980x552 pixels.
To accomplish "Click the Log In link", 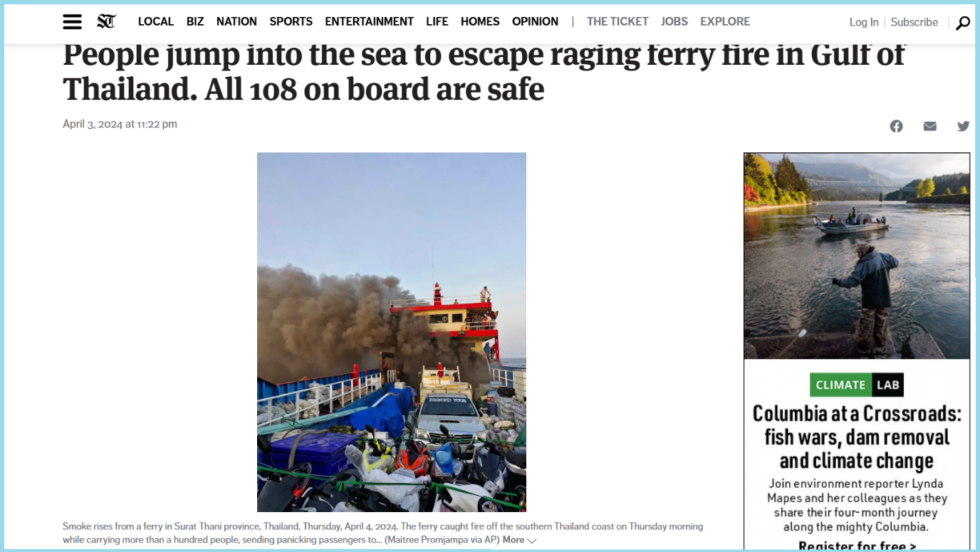I will click(864, 23).
